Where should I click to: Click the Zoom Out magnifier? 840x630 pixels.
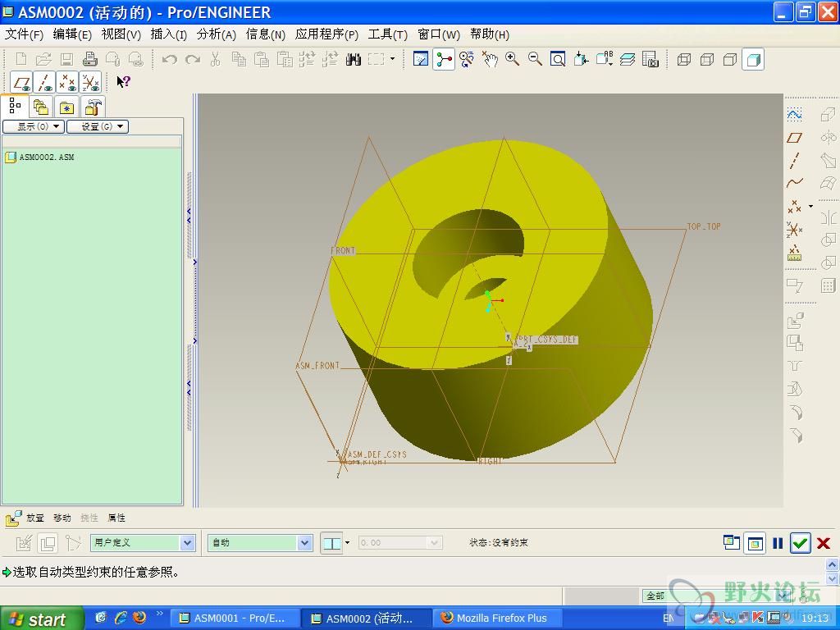tap(535, 59)
